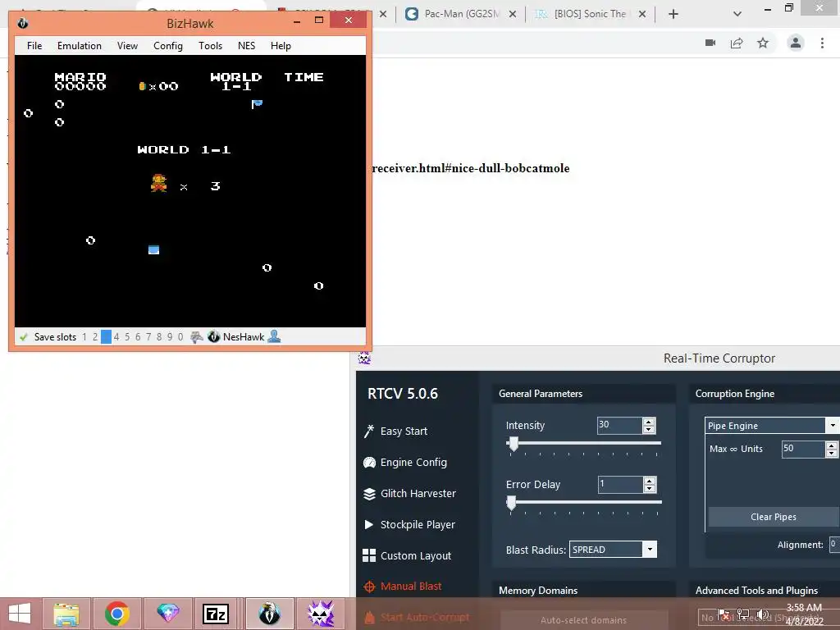The height and width of the screenshot is (630, 840).
Task: Click the Intensity value field
Action: 619,426
